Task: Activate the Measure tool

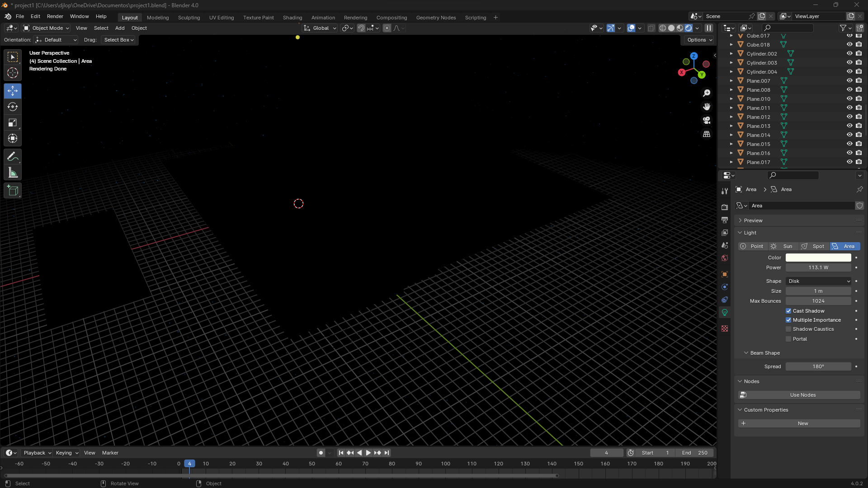Action: click(13, 173)
